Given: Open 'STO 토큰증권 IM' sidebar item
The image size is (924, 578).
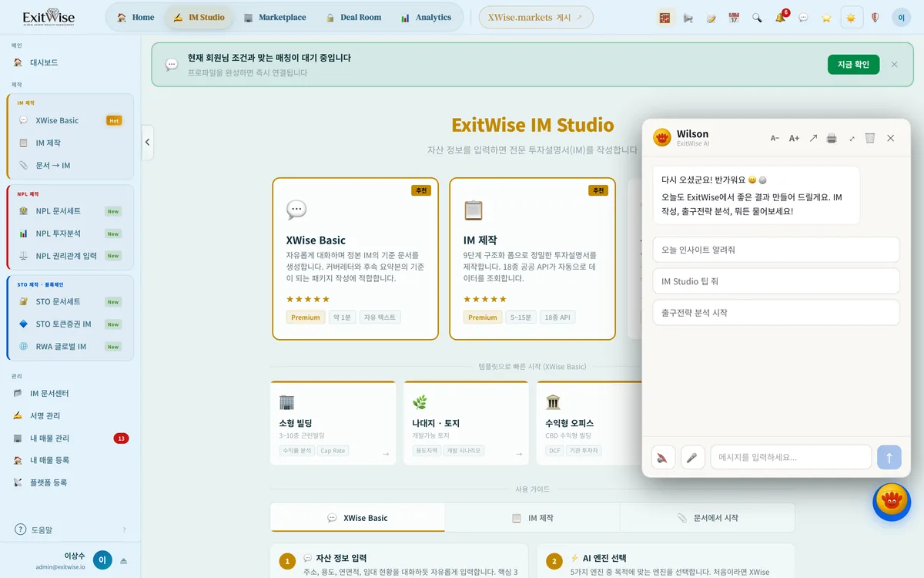Looking at the screenshot, I should pyautogui.click(x=71, y=324).
